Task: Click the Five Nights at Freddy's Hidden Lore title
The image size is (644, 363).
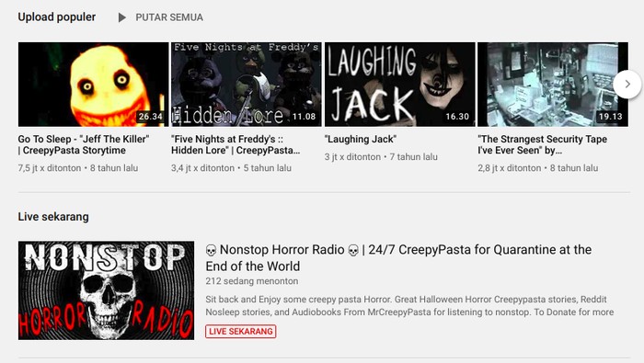Action: point(236,145)
